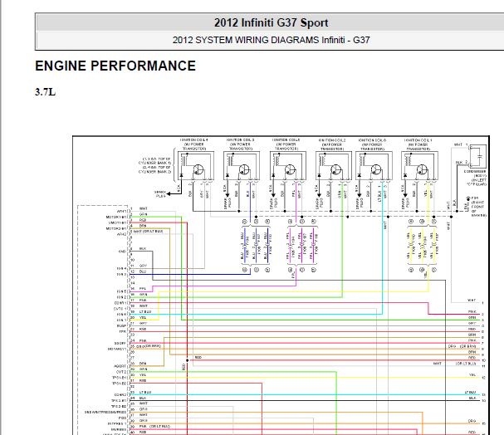Click the 'RED' label at the wire splice
The width and height of the screenshot is (504, 435).
tap(198, 358)
